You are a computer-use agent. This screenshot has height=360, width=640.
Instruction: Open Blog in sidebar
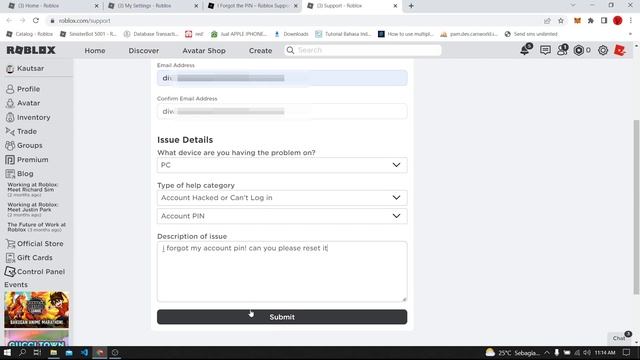[20, 173]
